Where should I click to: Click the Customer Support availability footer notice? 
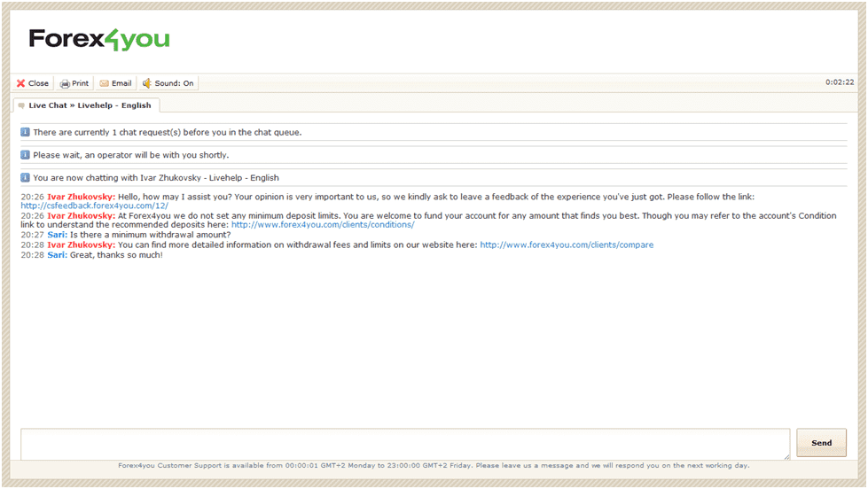pos(434,465)
